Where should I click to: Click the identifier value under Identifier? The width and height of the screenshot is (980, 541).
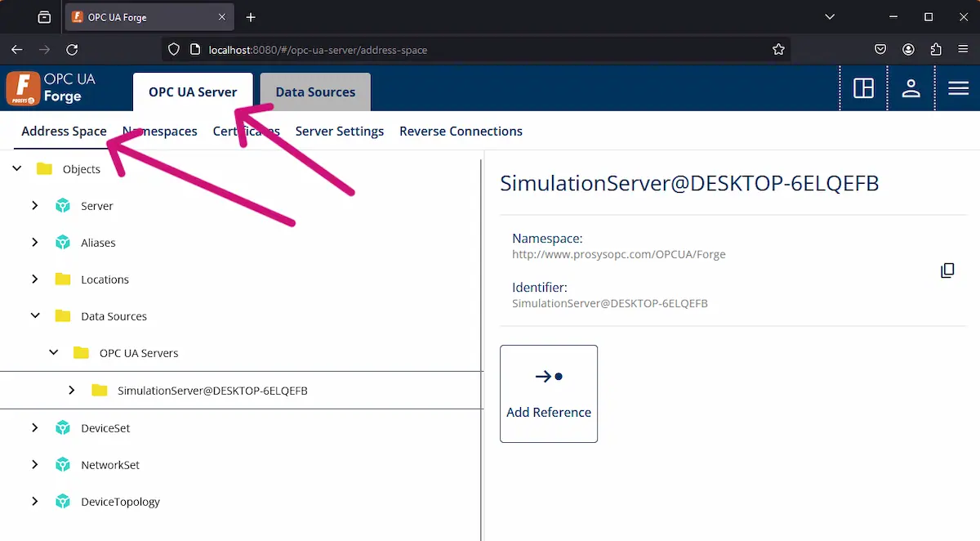[610, 303]
